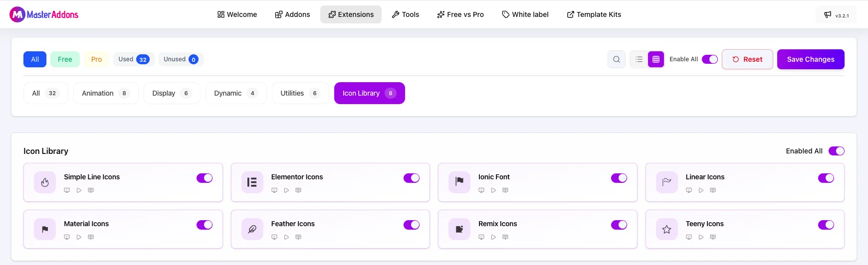Play the video tutorial for Simple Line Icons
The image size is (868, 265).
click(x=79, y=190)
